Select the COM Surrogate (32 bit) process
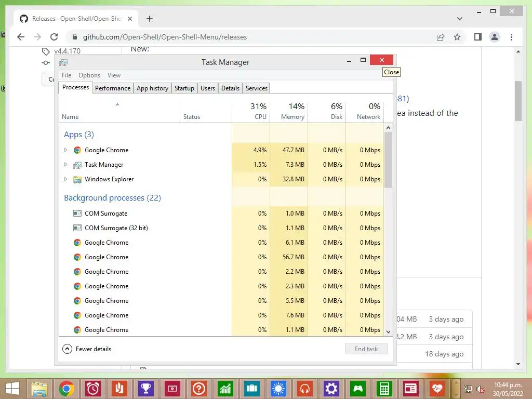This screenshot has width=532, height=399. [221, 228]
